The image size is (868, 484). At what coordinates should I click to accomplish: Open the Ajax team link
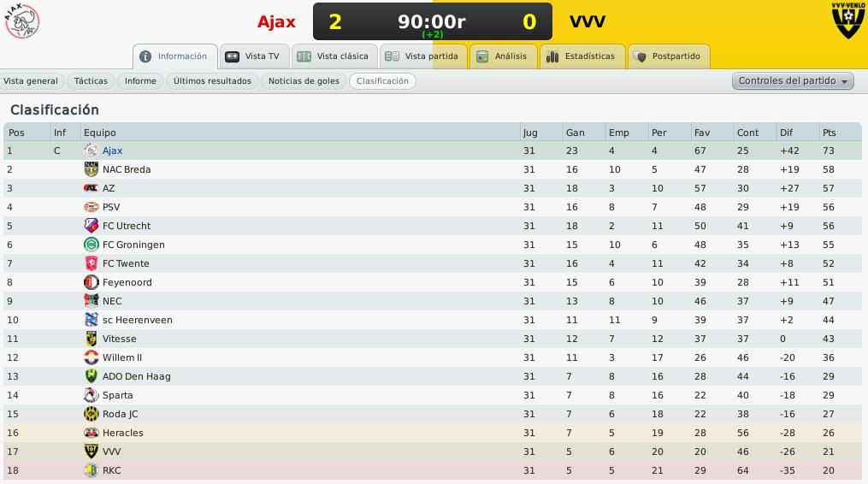(112, 151)
